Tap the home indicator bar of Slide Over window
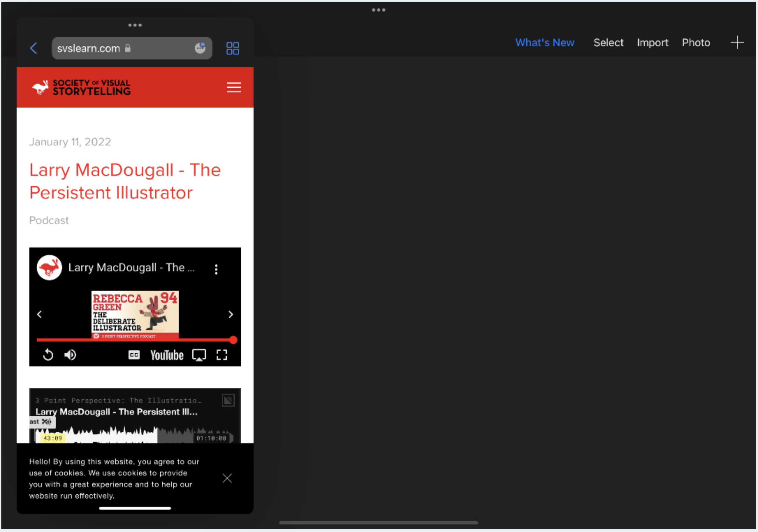The width and height of the screenshot is (758, 532). [x=135, y=508]
